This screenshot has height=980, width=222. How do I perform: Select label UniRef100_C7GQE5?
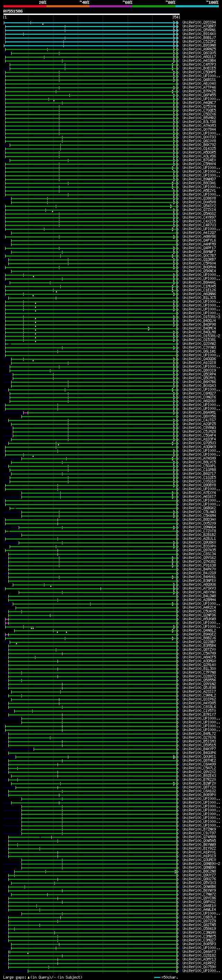coord(199,110)
